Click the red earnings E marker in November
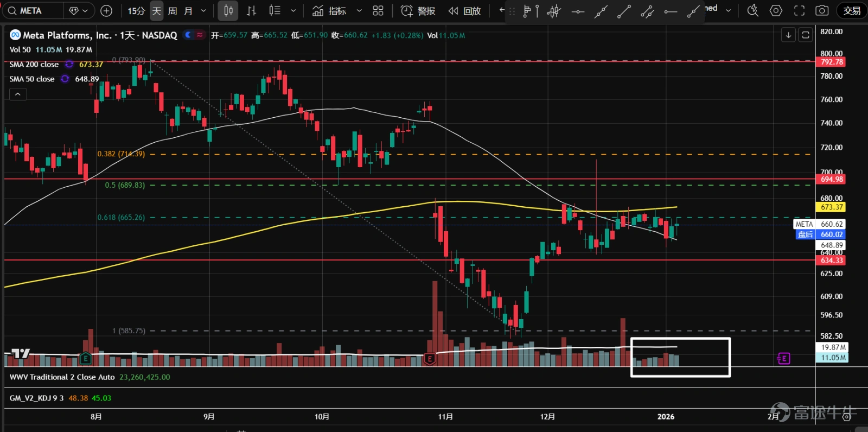This screenshot has width=868, height=432. pos(429,358)
